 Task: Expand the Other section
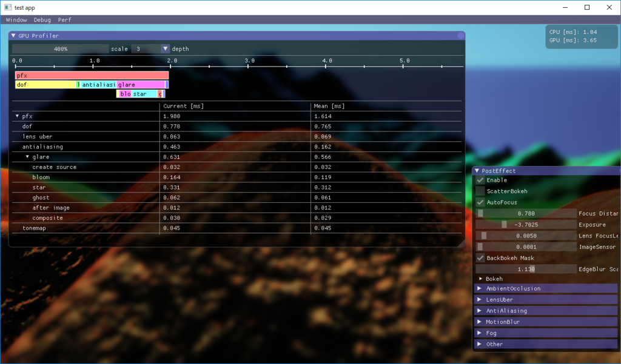coord(546,344)
